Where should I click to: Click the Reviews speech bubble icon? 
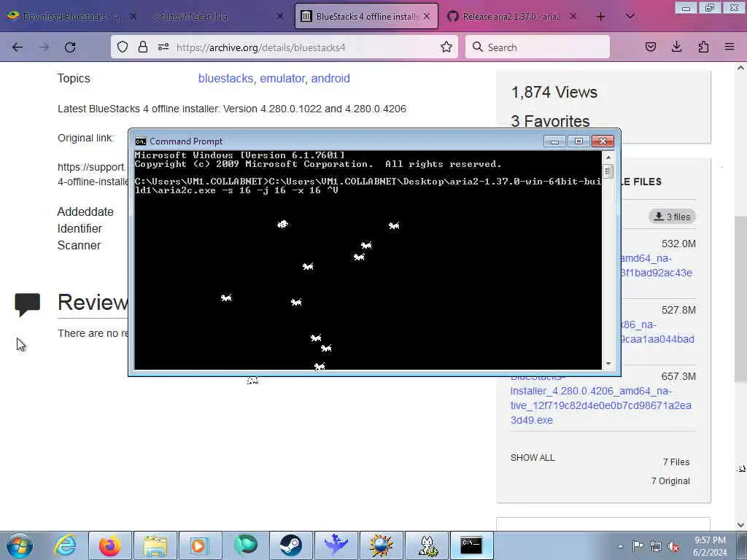point(27,305)
